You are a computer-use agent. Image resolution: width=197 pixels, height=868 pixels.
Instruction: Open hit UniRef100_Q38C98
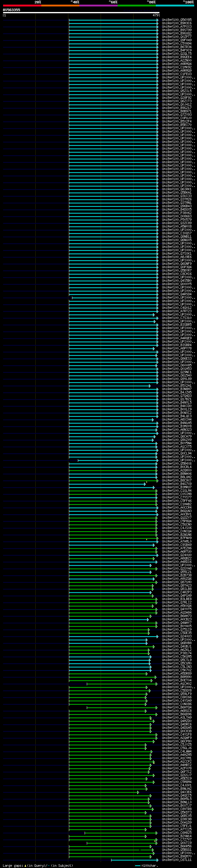177,819
